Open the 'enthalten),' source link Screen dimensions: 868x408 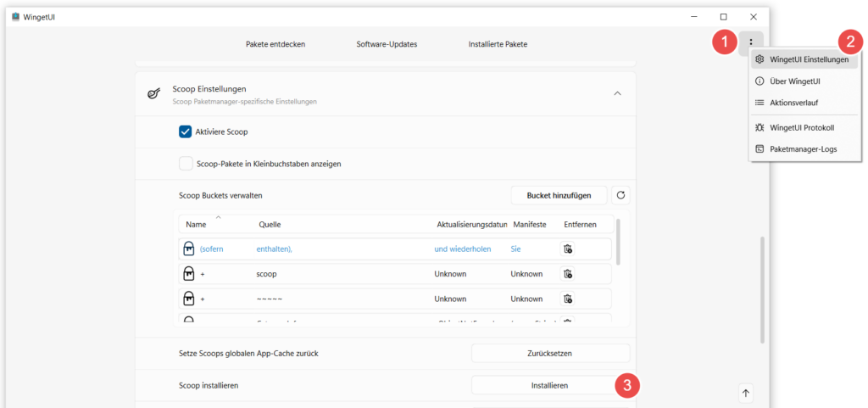coord(274,249)
